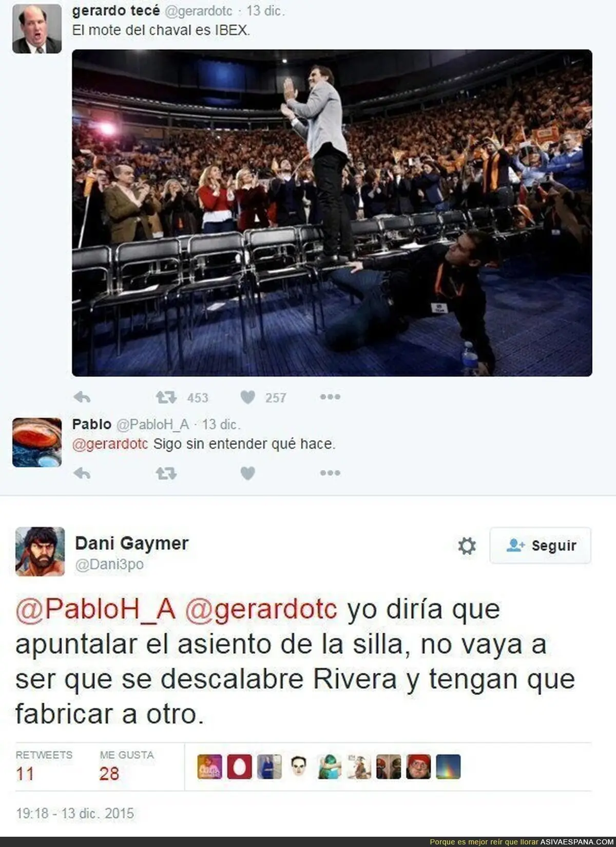Open Dani Gaymer's profile avatar
616x847 pixels.
click(x=40, y=552)
